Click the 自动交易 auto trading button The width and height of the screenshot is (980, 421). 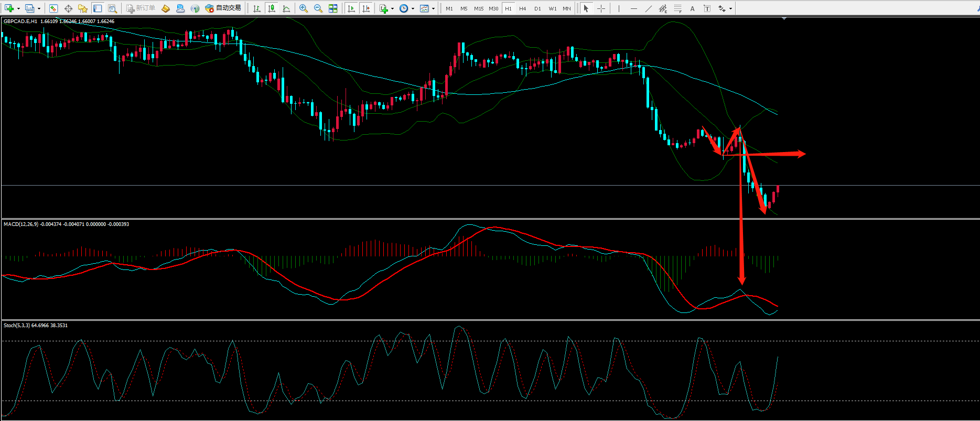click(223, 8)
